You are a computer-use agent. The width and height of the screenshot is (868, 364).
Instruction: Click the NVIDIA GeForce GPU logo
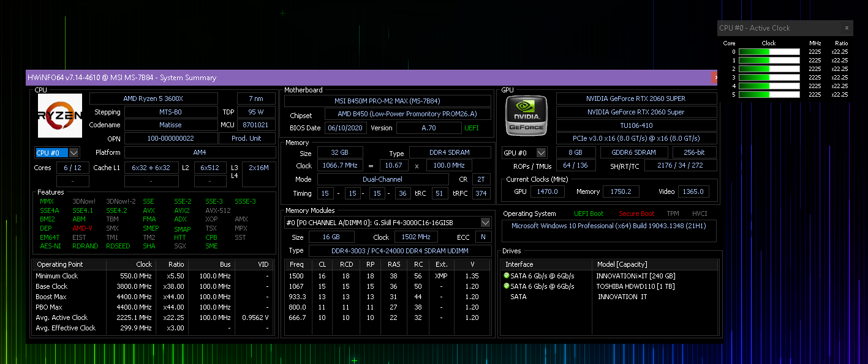pos(525,116)
